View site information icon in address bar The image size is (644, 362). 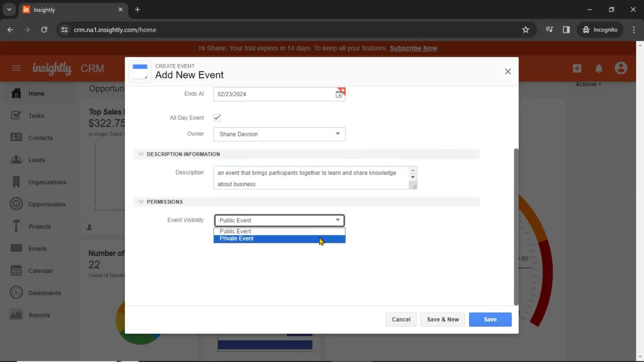tap(64, 29)
